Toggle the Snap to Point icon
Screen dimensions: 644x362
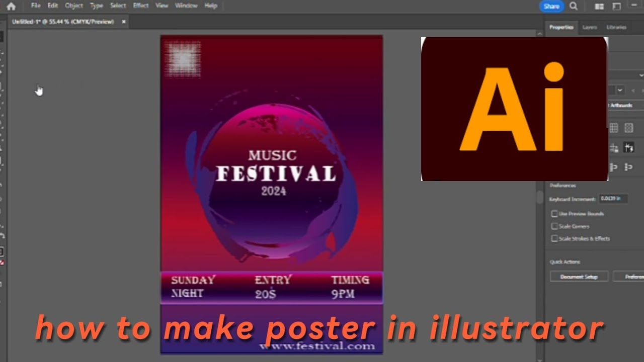click(614, 148)
